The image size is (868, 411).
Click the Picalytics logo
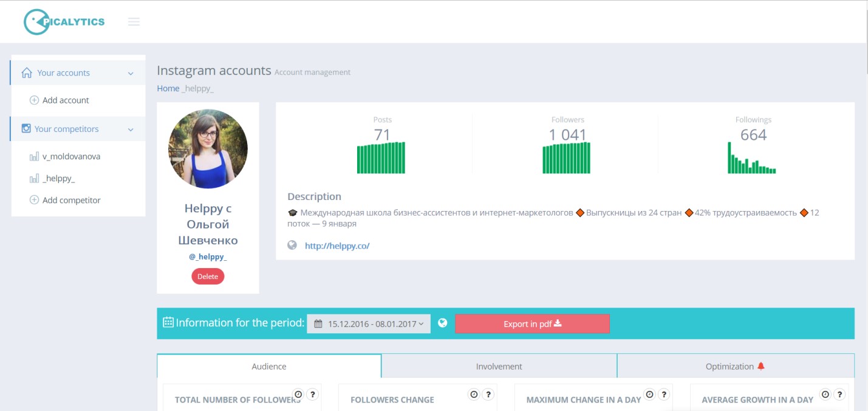point(64,22)
